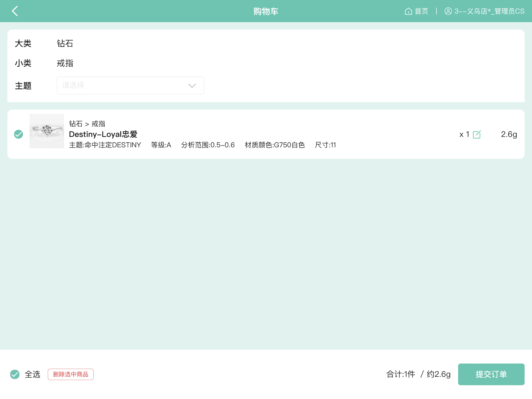Open account 3--义乌店*_管理员CS
Viewport: 532px width, 399px height.
coord(484,11)
